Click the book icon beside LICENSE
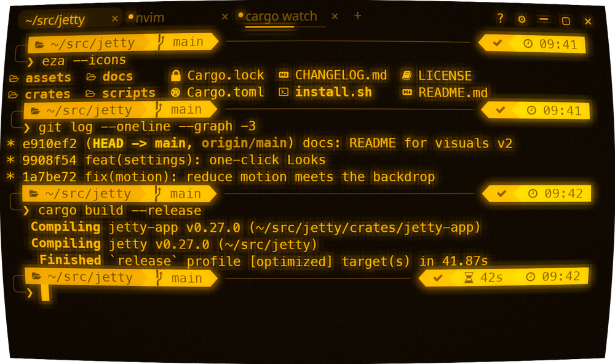Viewport: 615px width, 364px height. click(407, 75)
